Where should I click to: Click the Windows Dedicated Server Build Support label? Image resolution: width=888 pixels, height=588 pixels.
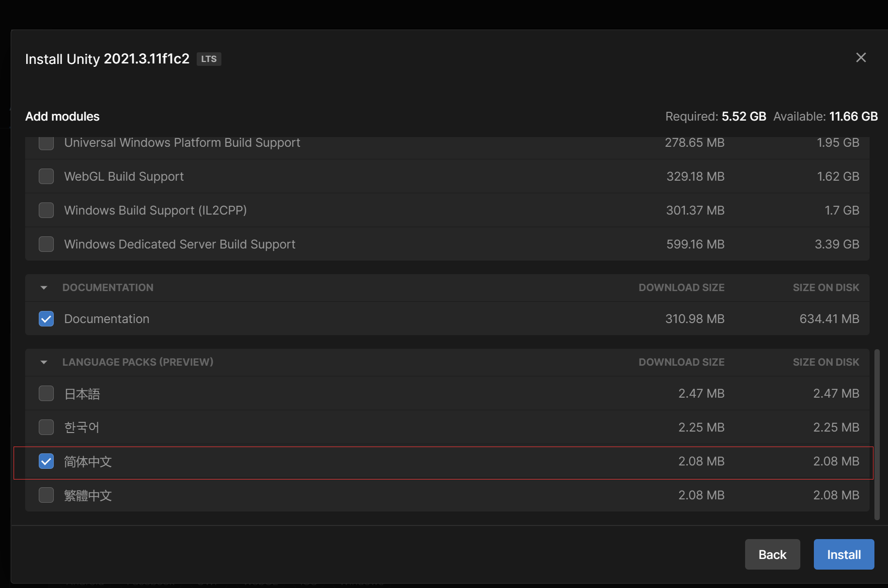180,244
